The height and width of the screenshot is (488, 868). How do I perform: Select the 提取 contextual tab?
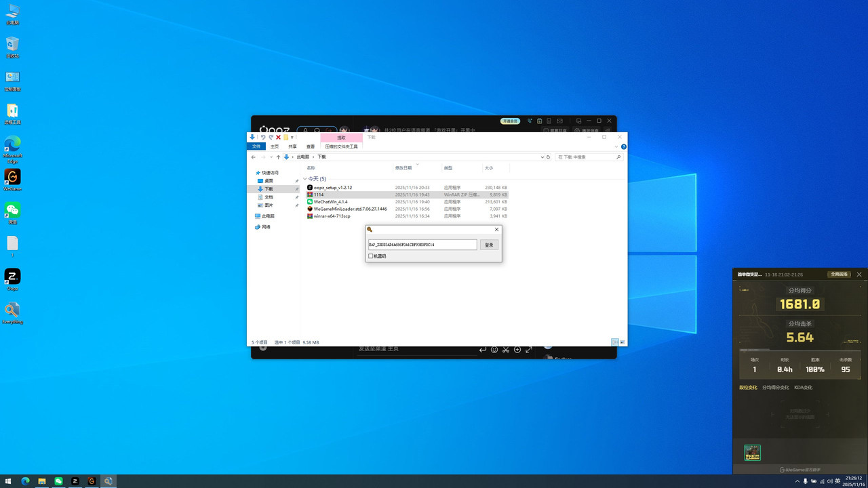tap(341, 138)
